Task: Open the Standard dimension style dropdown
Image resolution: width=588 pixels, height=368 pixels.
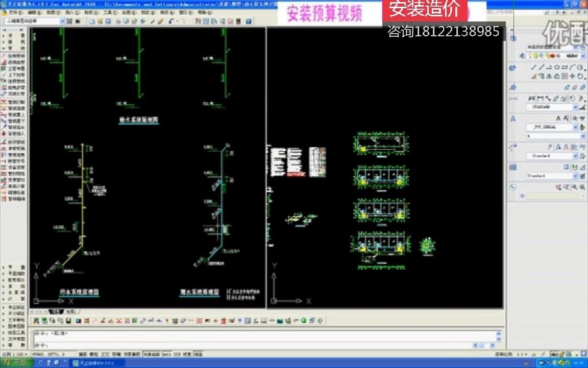Action: 576,156
